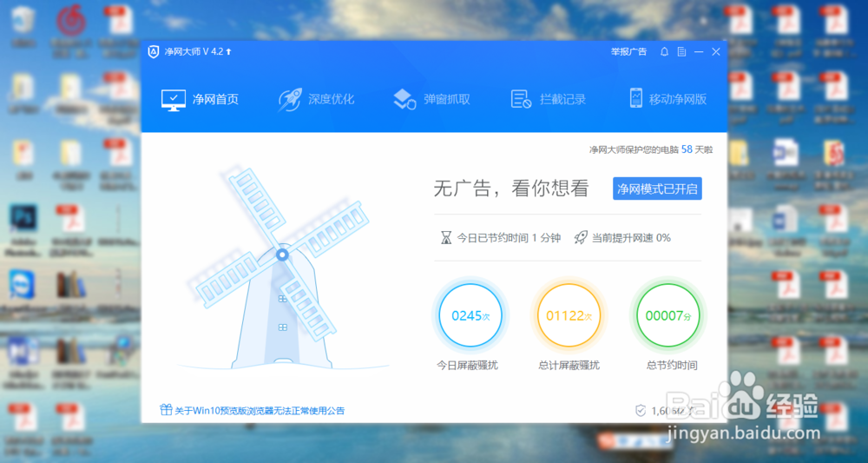Click the 今日已节约时间 1 分钟 text
The height and width of the screenshot is (463, 868).
509,238
